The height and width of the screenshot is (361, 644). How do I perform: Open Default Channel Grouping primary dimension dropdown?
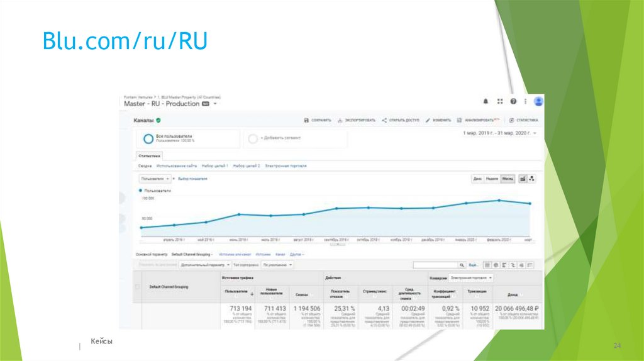pyautogui.click(x=192, y=255)
